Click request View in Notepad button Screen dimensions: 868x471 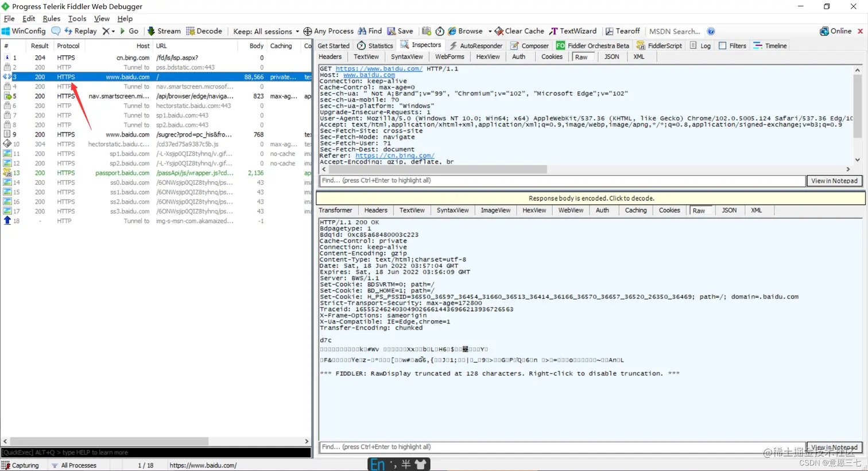coord(834,181)
